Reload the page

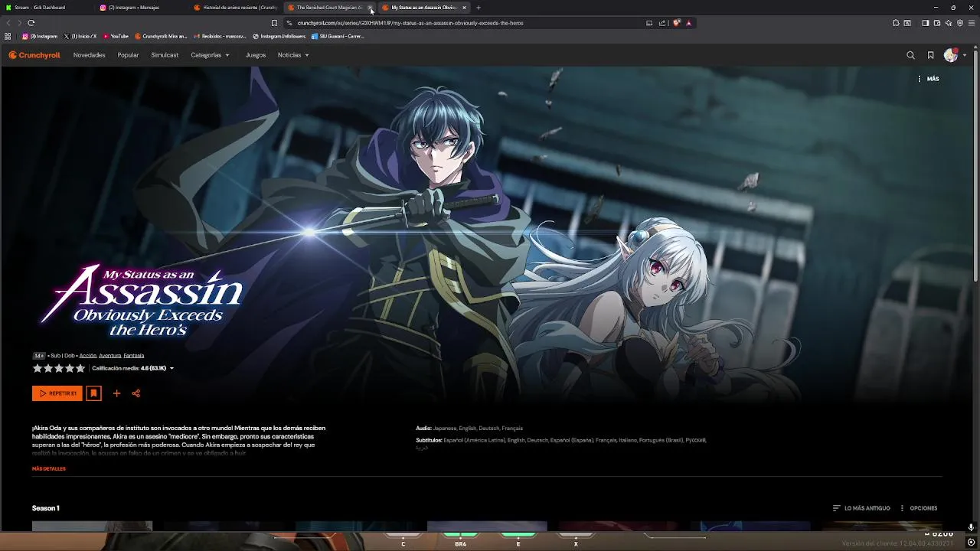(31, 23)
